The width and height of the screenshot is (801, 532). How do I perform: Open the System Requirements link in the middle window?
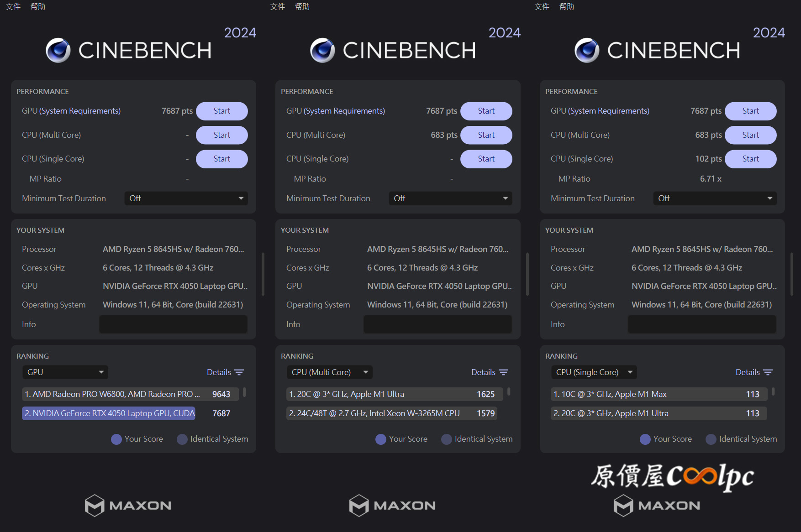coord(344,111)
